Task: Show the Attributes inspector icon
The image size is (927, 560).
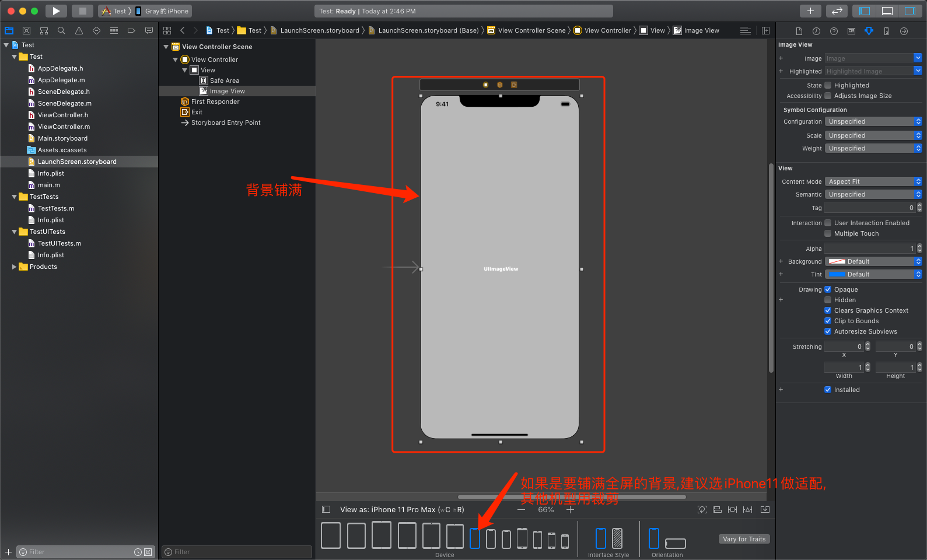Action: tap(869, 31)
